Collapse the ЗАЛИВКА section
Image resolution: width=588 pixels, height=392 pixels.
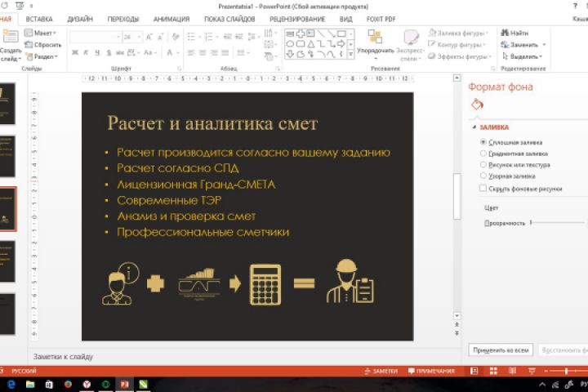coord(474,127)
